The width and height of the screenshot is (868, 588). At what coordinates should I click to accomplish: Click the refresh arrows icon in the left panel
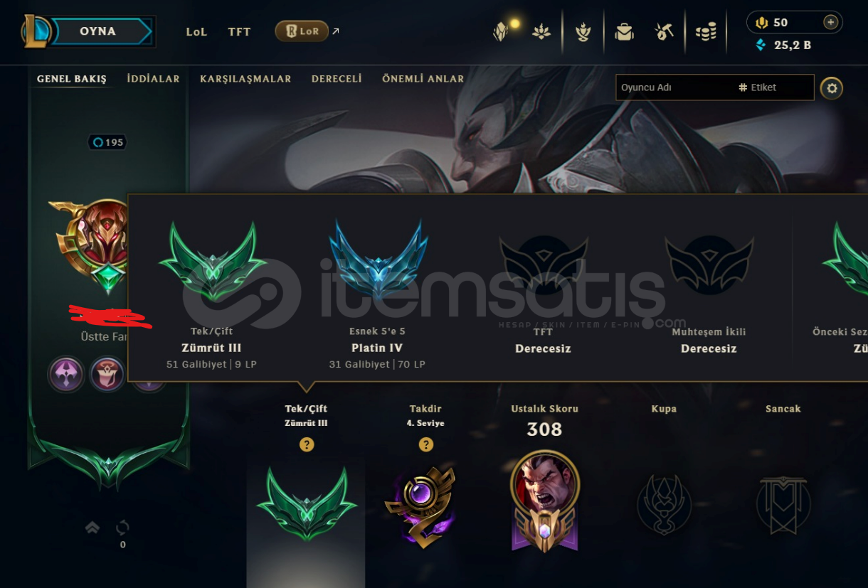pyautogui.click(x=122, y=528)
